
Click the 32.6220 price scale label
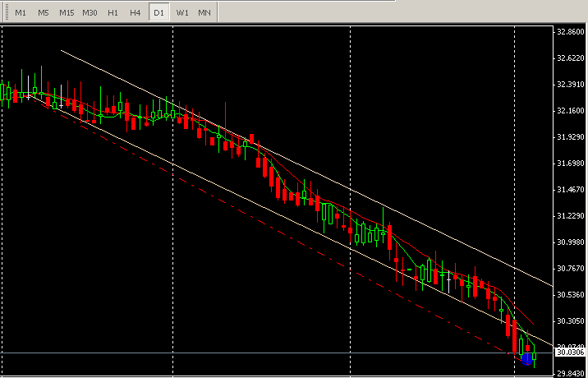571,58
